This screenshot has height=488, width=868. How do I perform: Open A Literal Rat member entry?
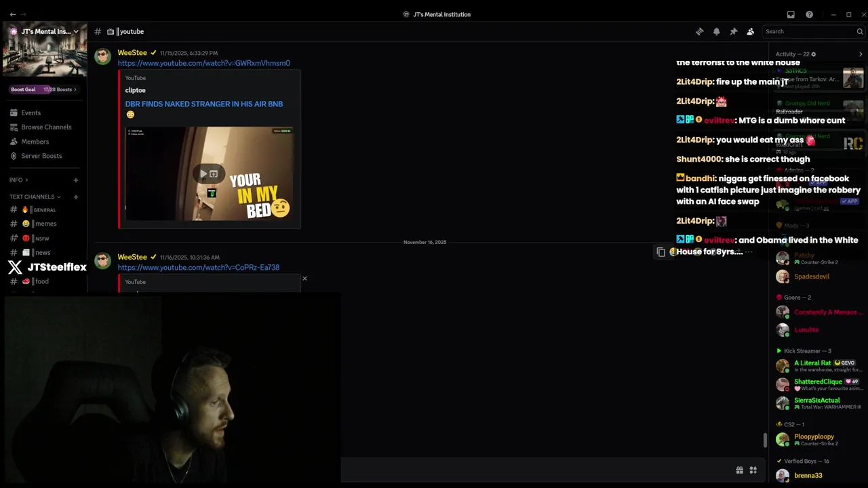pyautogui.click(x=819, y=366)
